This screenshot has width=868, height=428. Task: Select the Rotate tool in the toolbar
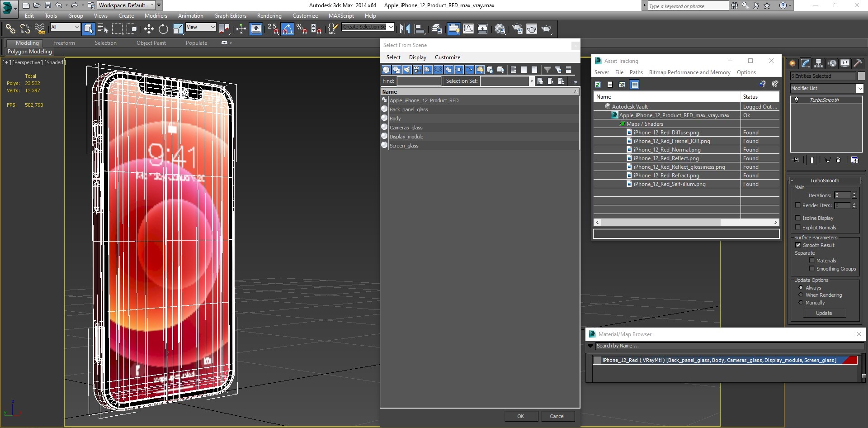pos(163,29)
